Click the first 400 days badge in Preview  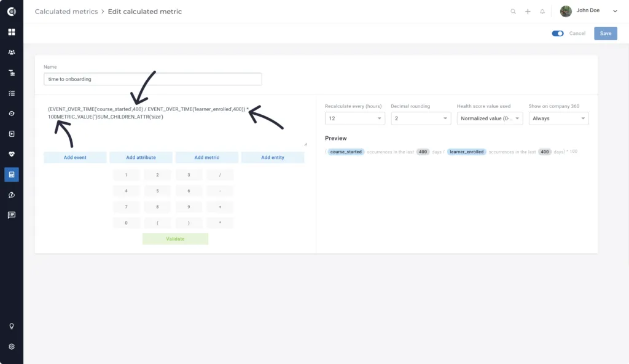(x=423, y=152)
